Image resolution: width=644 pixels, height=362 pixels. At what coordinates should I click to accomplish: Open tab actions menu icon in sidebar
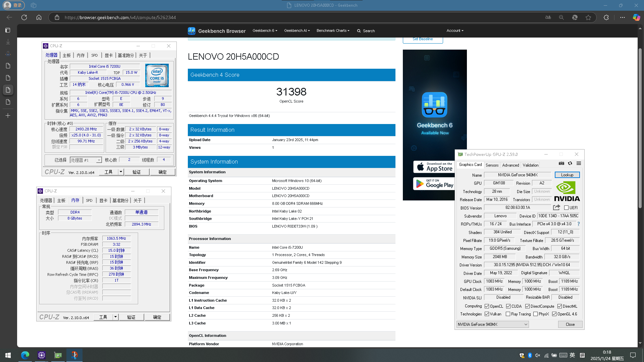(8, 30)
